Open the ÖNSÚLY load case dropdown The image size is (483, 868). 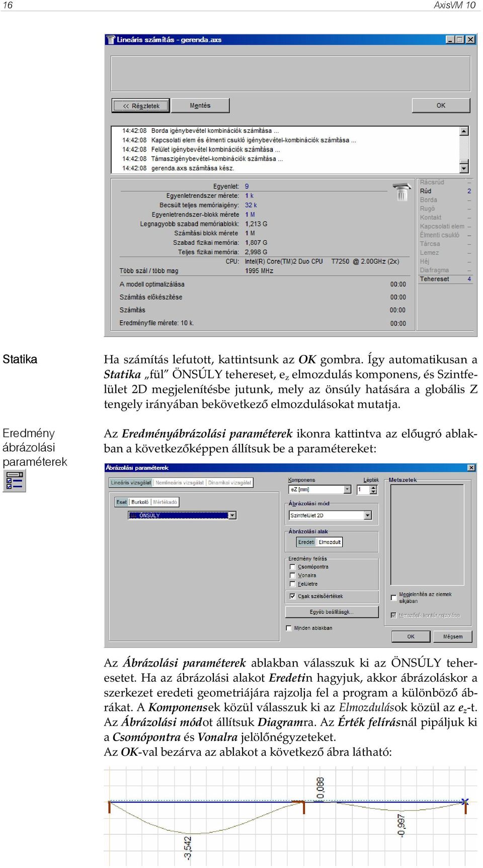click(232, 515)
